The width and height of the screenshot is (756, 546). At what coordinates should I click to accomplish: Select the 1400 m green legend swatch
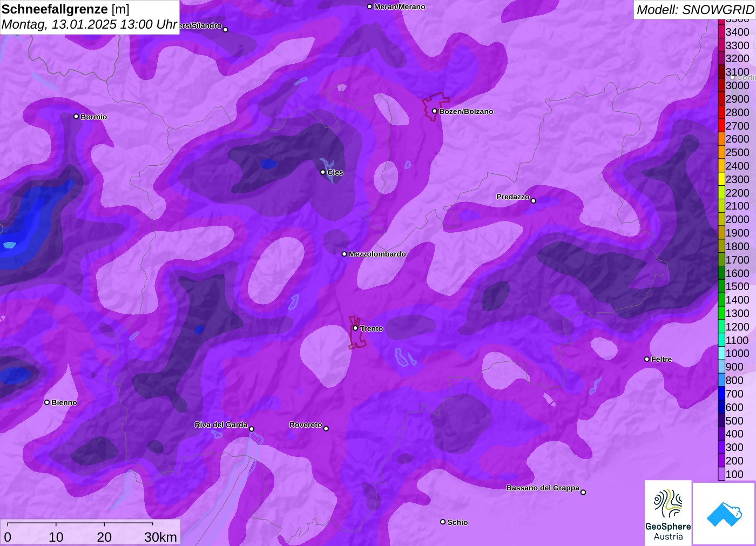(721, 300)
